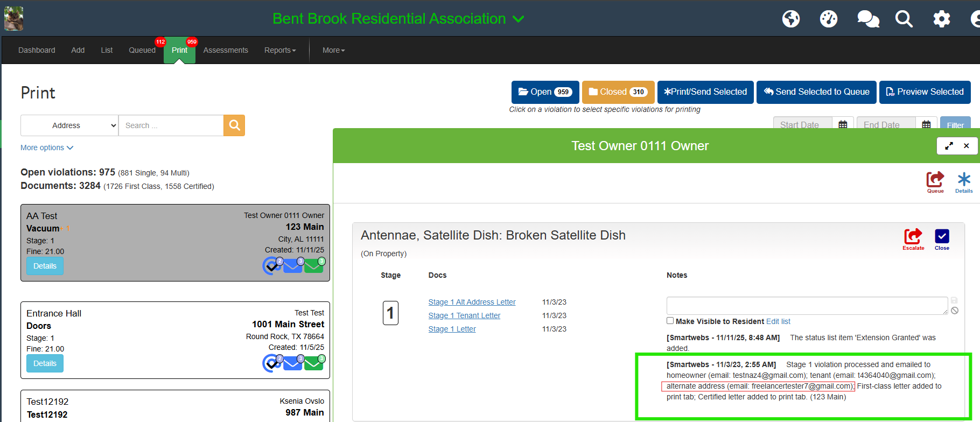Click Details button on Entrance Hall card
Viewport: 980px width, 422px height.
point(45,363)
